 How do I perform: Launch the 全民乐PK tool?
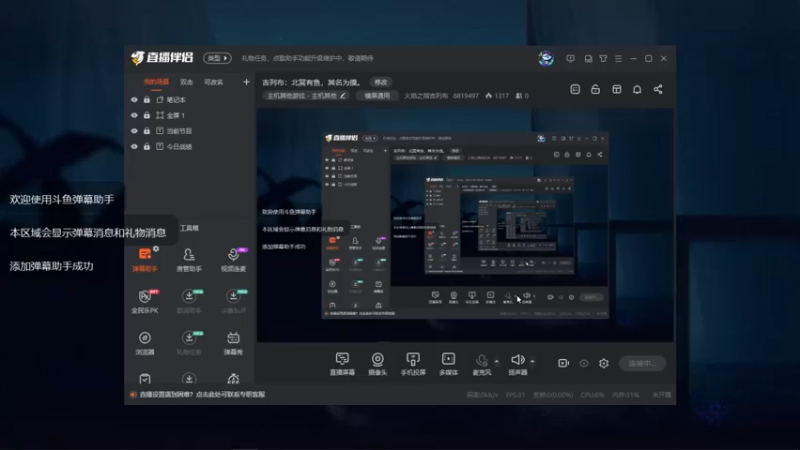click(x=145, y=301)
